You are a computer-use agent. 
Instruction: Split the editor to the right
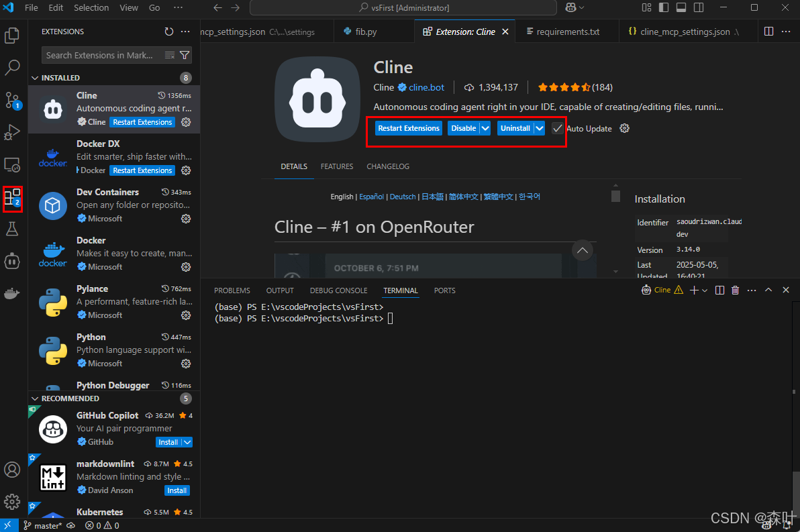click(x=769, y=32)
